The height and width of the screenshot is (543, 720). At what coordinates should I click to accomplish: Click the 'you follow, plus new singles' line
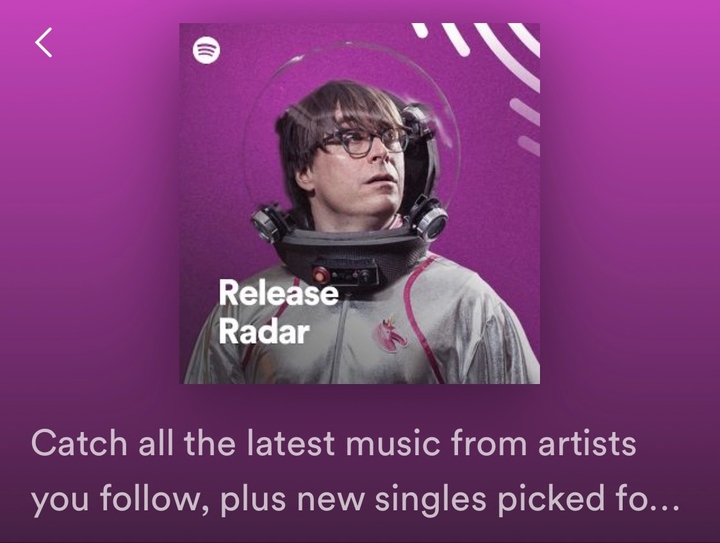click(x=355, y=500)
